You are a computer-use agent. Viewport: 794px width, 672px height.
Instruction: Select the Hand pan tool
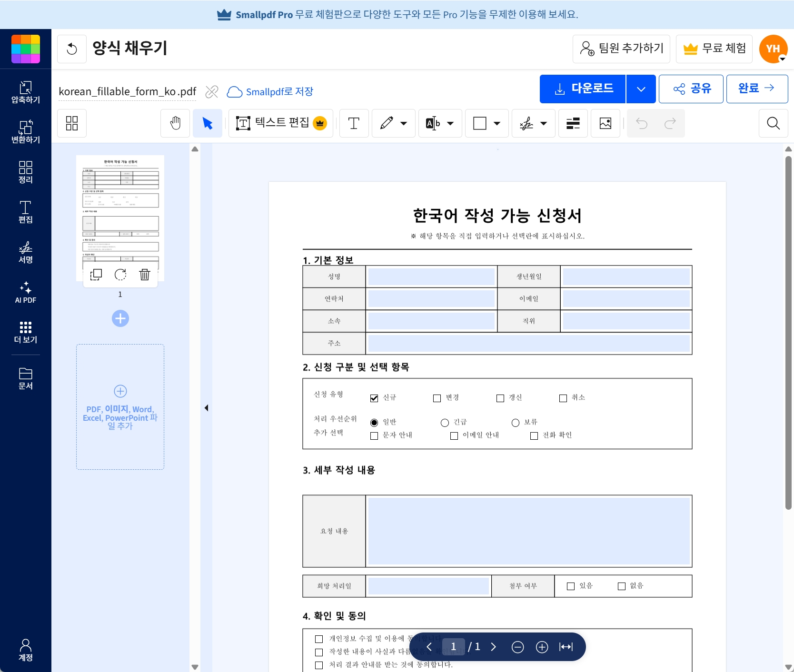[176, 123]
